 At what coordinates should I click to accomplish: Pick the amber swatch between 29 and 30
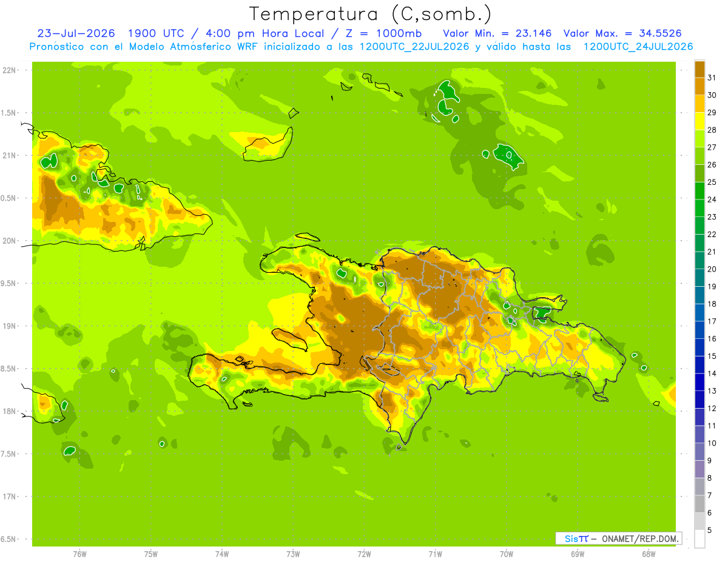coord(699,104)
